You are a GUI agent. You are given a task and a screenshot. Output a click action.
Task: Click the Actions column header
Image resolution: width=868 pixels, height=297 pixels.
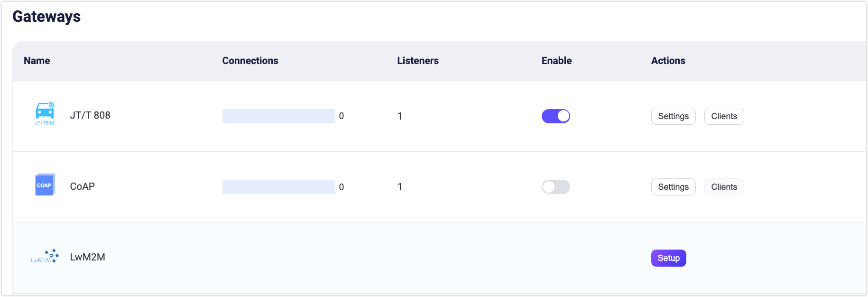pyautogui.click(x=668, y=61)
